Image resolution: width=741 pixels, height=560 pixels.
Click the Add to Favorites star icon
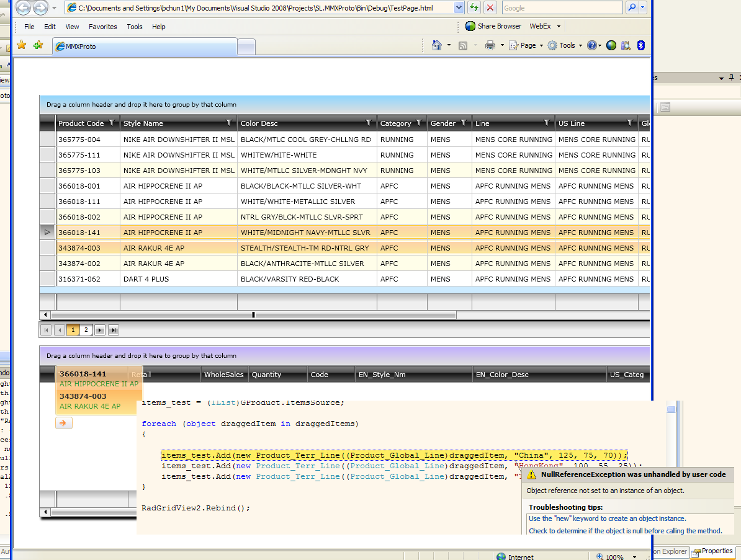point(38,45)
